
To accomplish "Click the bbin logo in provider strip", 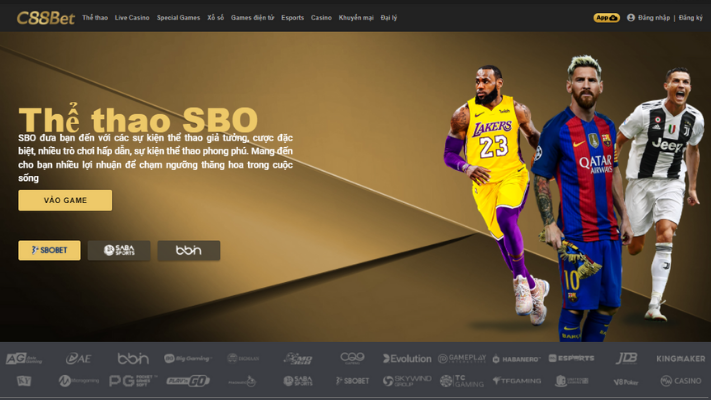I will 133,359.
